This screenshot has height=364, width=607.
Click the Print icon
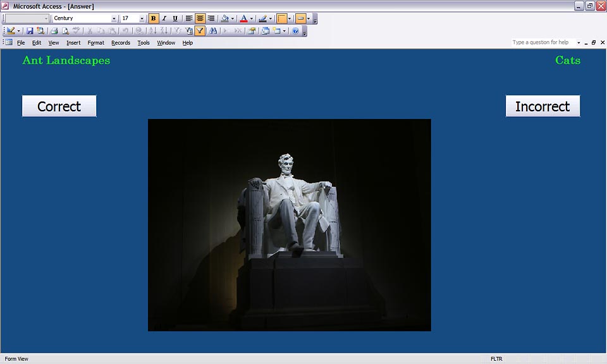point(54,30)
